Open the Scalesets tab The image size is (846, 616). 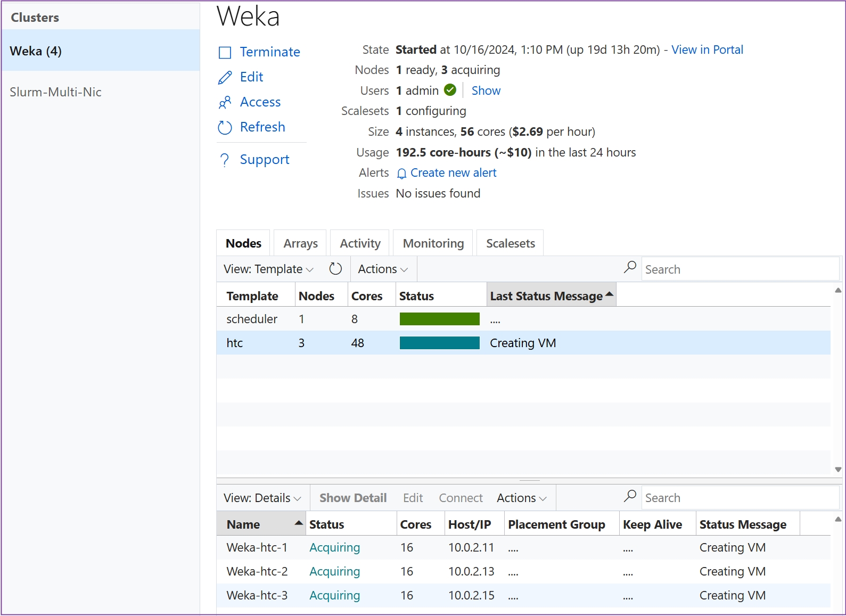pyautogui.click(x=510, y=244)
